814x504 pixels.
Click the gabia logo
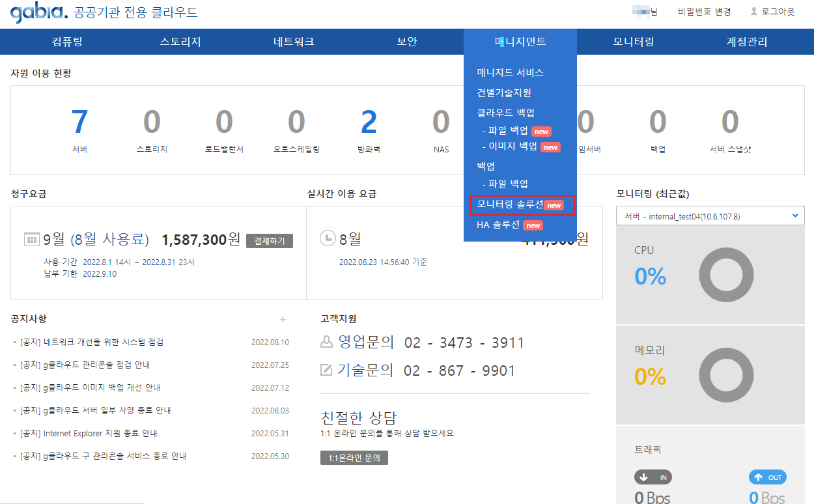click(x=39, y=12)
